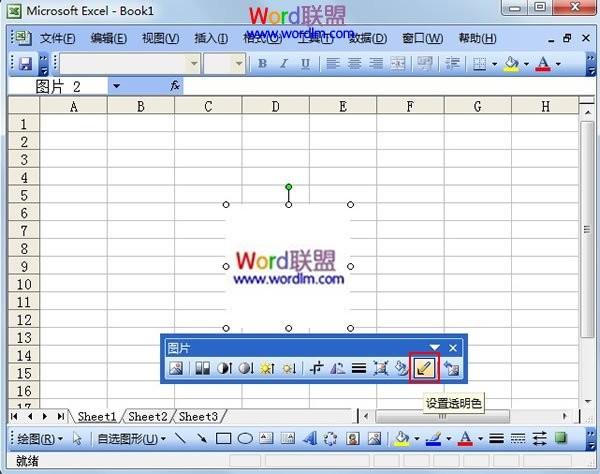600x474 pixels.
Task: Select the Oval shape tool
Action: (x=245, y=438)
